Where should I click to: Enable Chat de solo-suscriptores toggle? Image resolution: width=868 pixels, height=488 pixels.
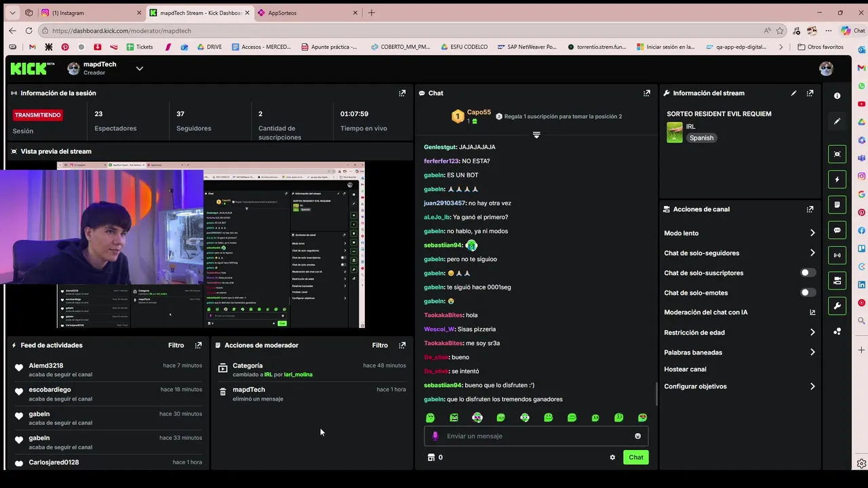pyautogui.click(x=808, y=272)
